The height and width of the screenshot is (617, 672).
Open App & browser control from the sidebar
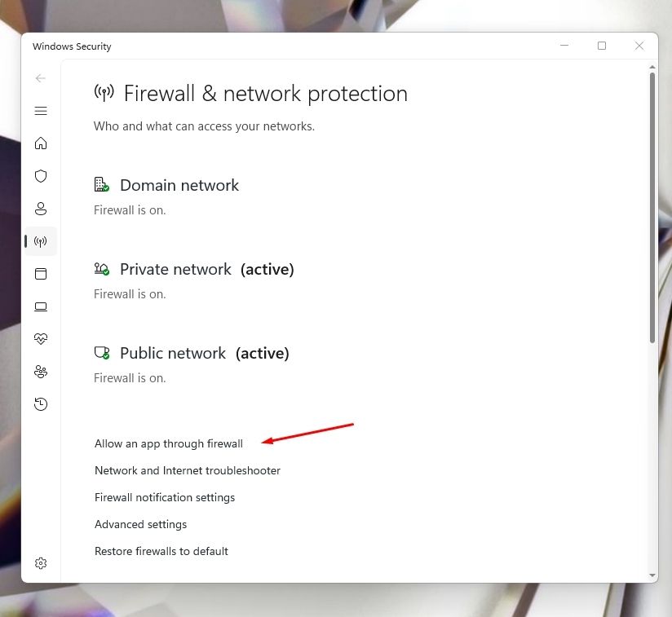pos(41,274)
